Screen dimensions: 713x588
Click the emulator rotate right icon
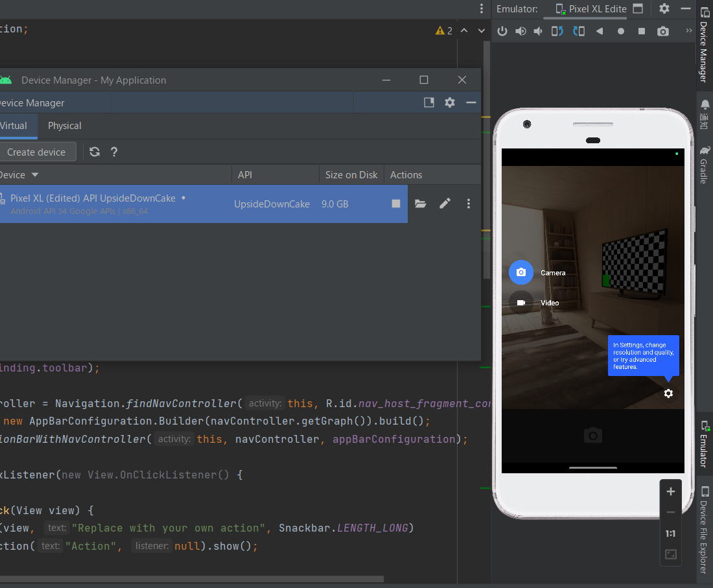(579, 31)
